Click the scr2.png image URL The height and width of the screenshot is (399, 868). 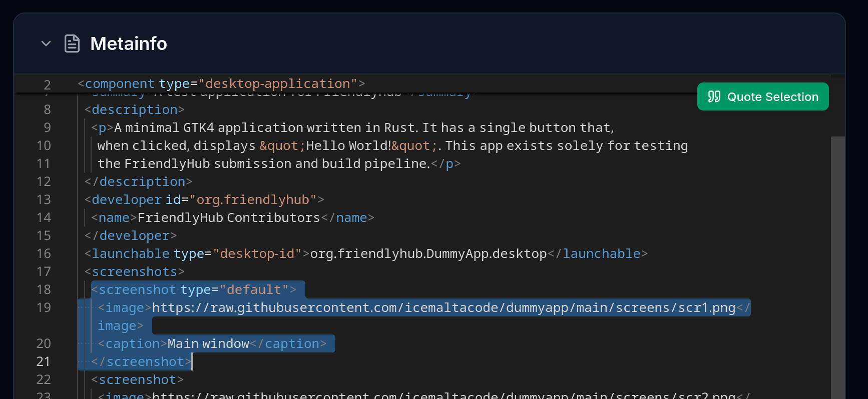[x=443, y=394]
